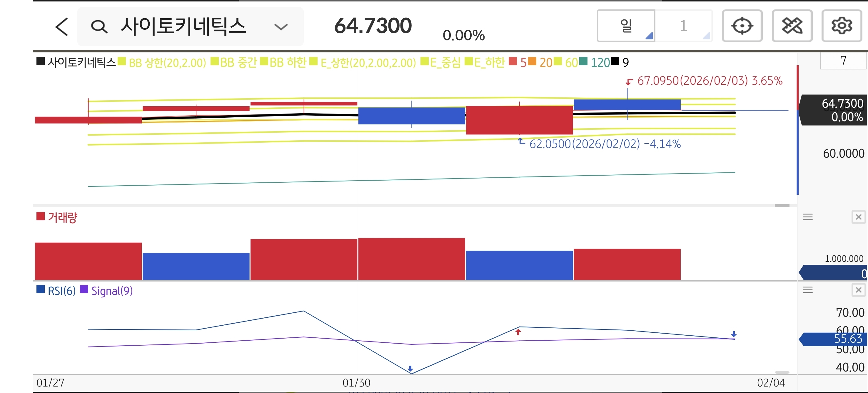Image resolution: width=868 pixels, height=393 pixels.
Task: Activate the crosshair target tool
Action: click(x=742, y=26)
